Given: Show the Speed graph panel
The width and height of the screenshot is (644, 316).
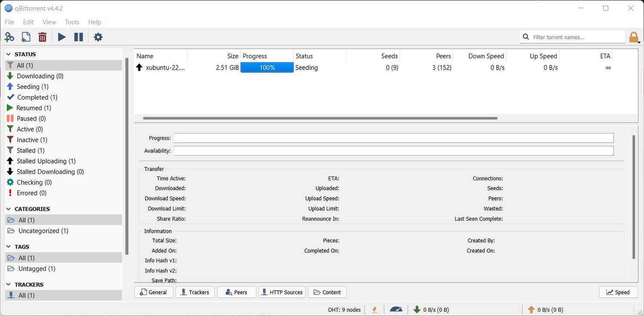Looking at the screenshot, I should click(618, 292).
